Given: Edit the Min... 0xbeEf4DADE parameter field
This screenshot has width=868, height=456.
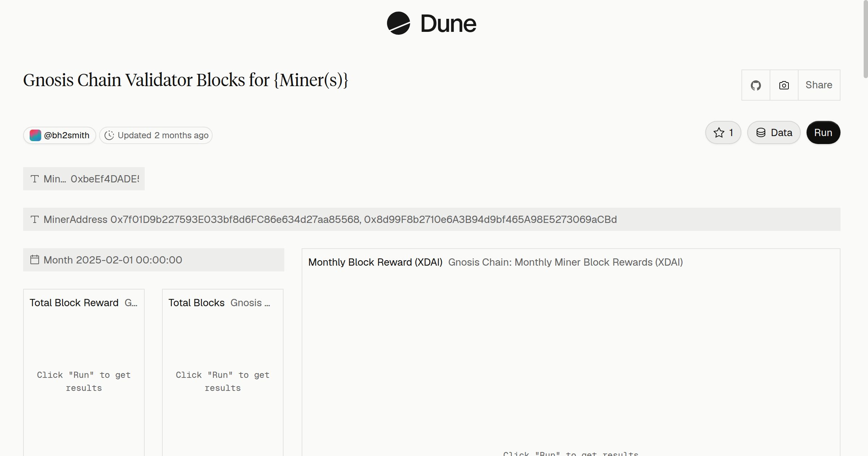Looking at the screenshot, I should point(84,179).
